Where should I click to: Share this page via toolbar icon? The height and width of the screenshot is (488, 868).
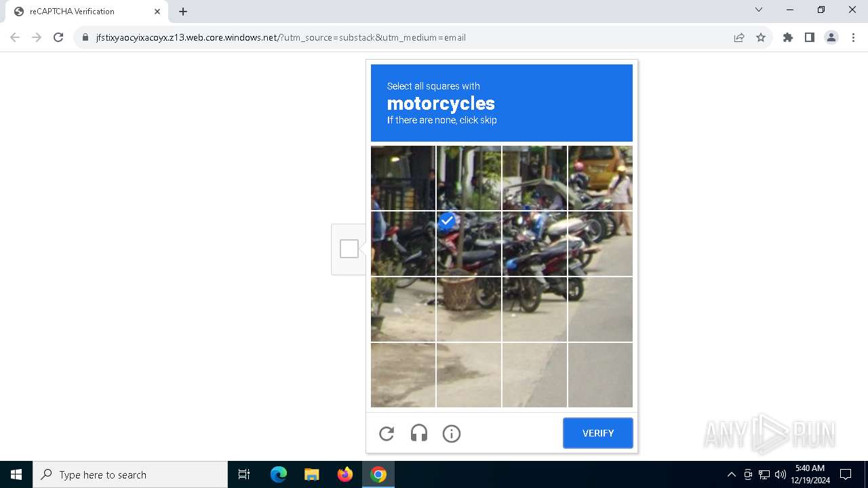pos(739,37)
